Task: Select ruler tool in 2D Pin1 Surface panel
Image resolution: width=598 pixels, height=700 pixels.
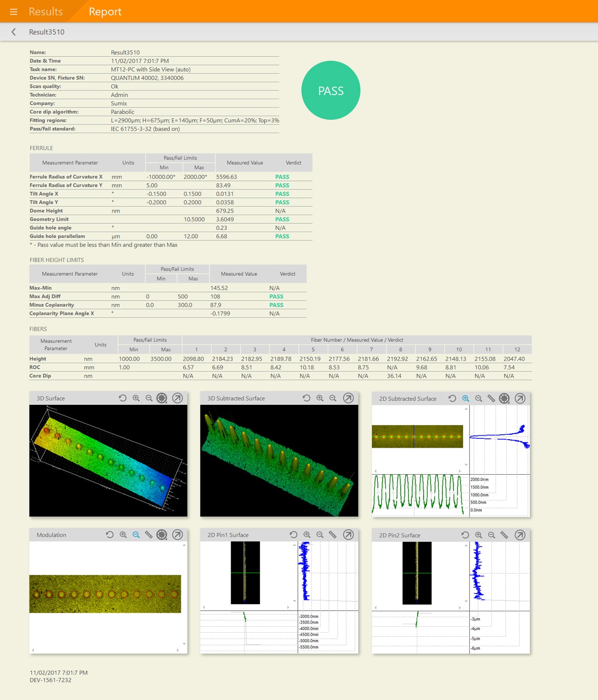Action: coord(333,534)
